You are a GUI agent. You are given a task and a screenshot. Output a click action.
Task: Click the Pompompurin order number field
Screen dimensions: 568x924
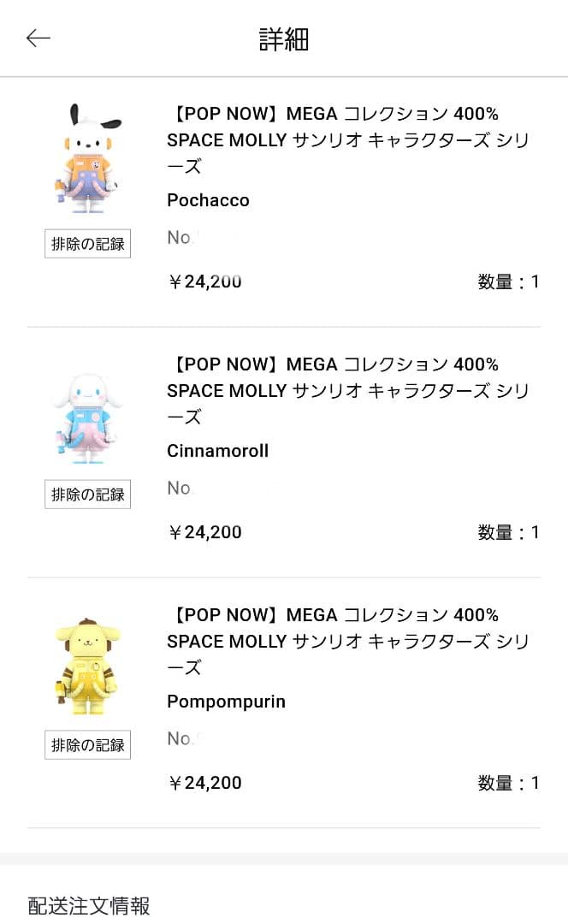click(180, 739)
